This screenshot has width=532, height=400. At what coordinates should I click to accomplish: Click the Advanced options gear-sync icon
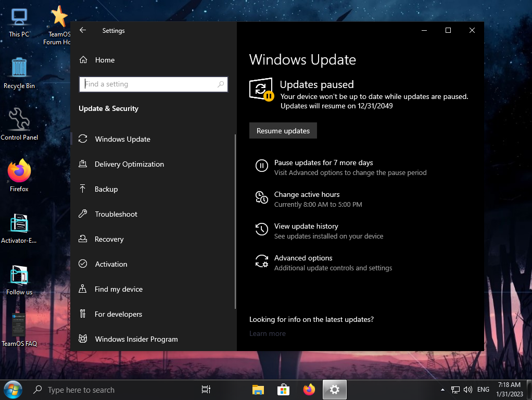pyautogui.click(x=262, y=261)
